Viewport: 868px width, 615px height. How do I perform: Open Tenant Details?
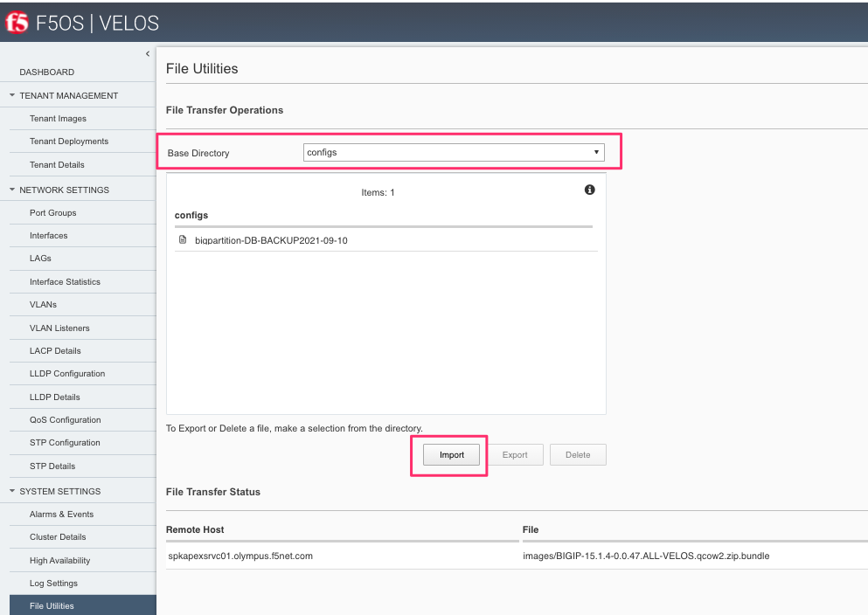[57, 165]
